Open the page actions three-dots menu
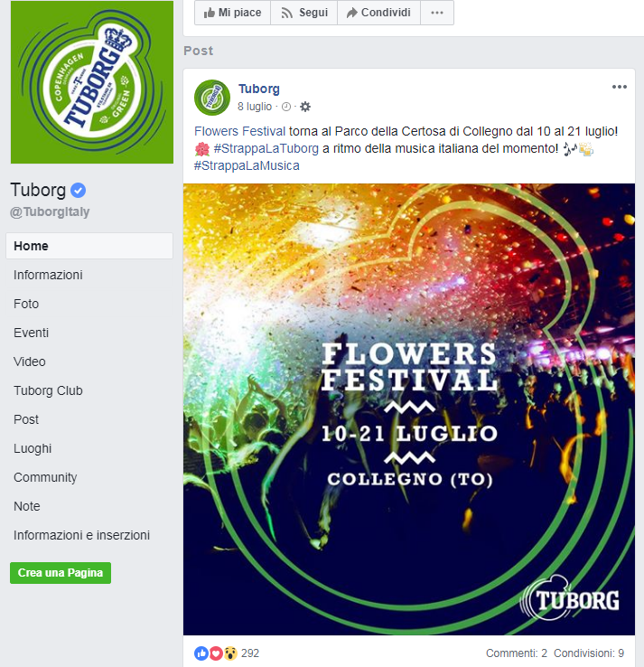This screenshot has width=644, height=667. coord(437,13)
